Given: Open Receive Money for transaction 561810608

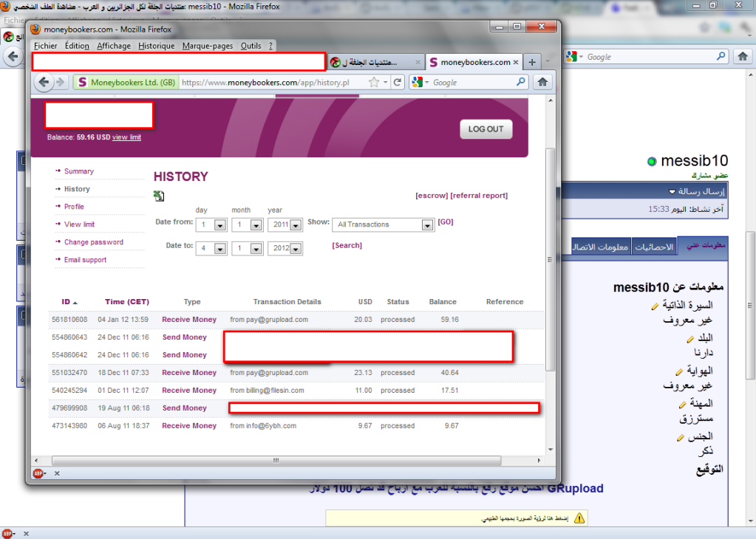Looking at the screenshot, I should click(x=189, y=320).
